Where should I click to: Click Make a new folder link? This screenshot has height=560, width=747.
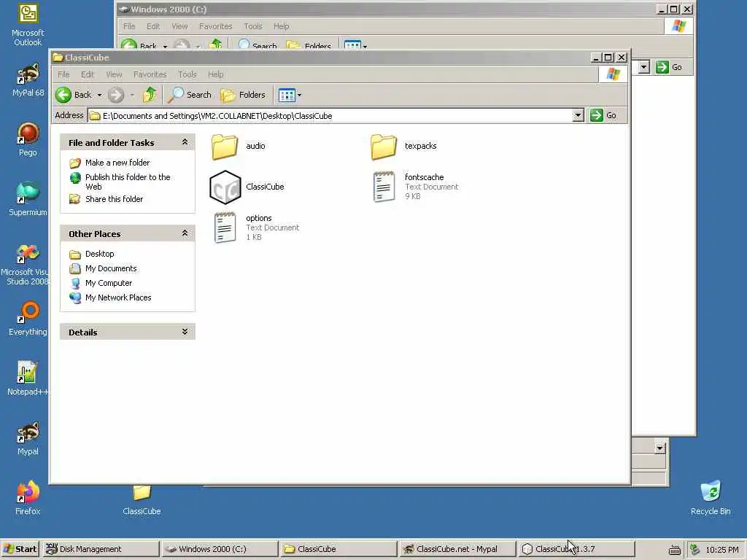[117, 163]
